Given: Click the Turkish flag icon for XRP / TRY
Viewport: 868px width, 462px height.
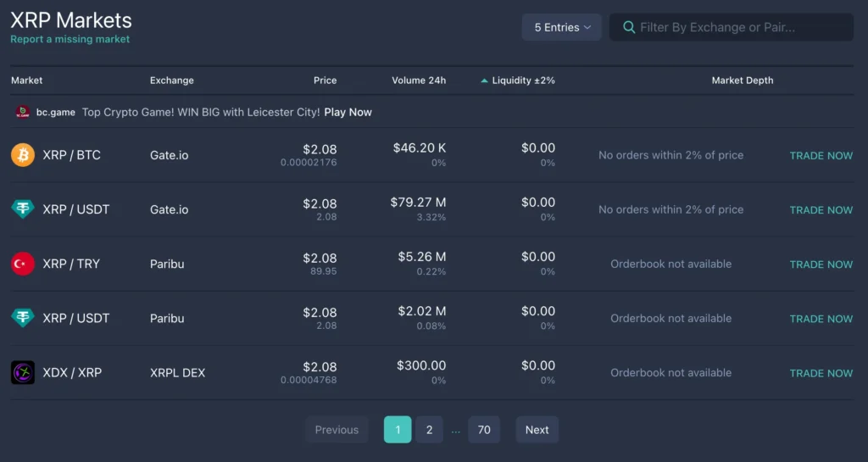Looking at the screenshot, I should [23, 264].
